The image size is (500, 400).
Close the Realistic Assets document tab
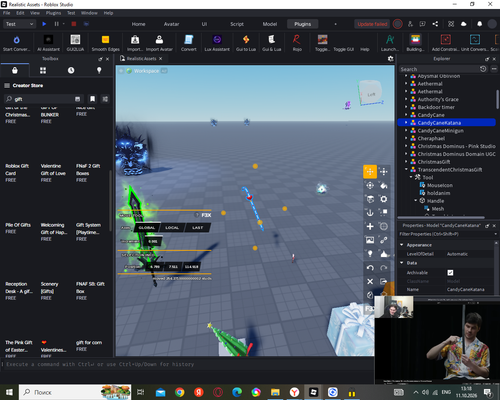(160, 59)
